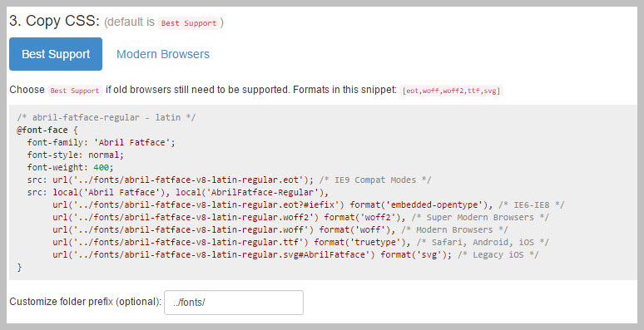Click the font-style: normal line

75,155
